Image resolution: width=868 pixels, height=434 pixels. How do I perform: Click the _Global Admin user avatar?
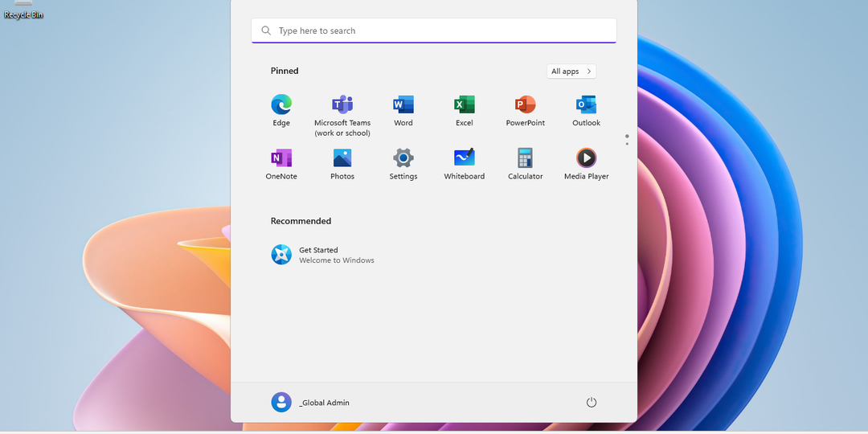tap(281, 403)
